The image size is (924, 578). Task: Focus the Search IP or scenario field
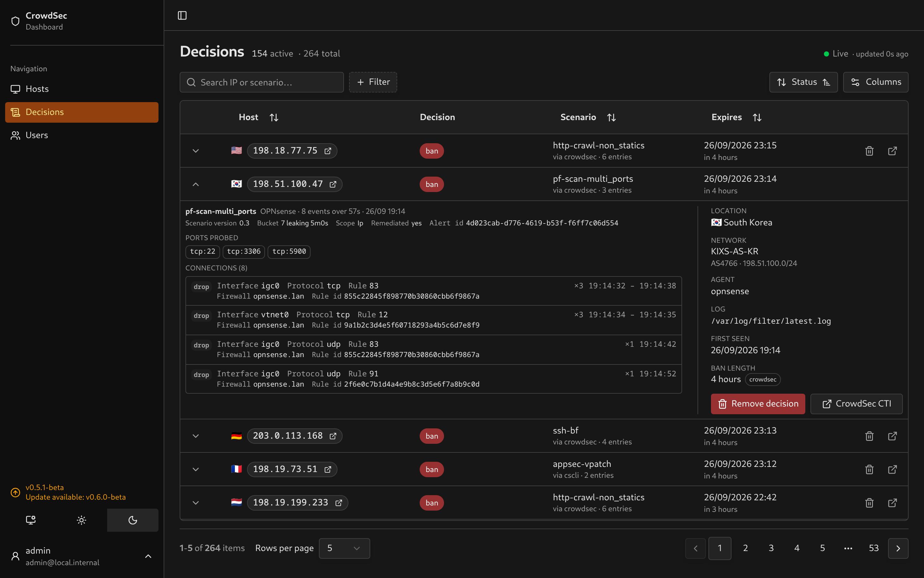click(261, 82)
